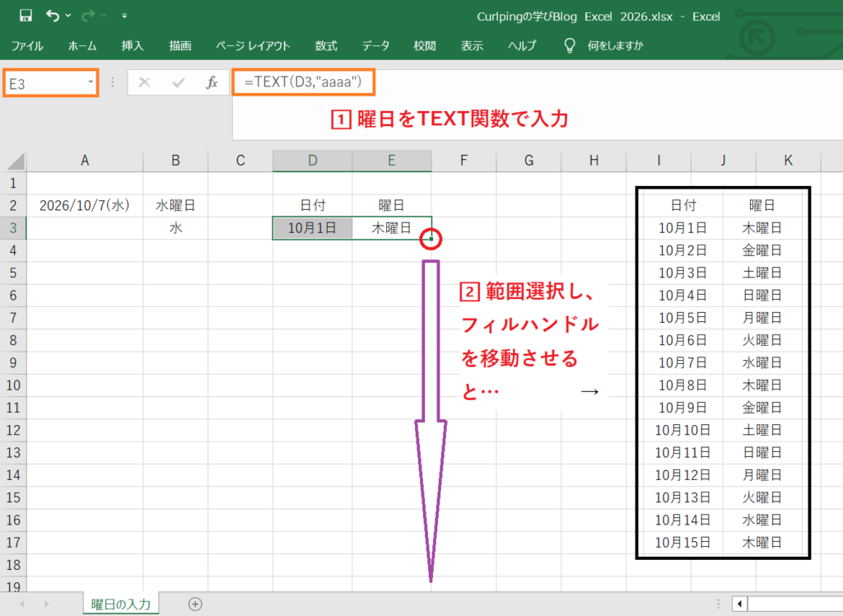Switch to the 描画 ribbon tab
843x616 pixels.
180,46
